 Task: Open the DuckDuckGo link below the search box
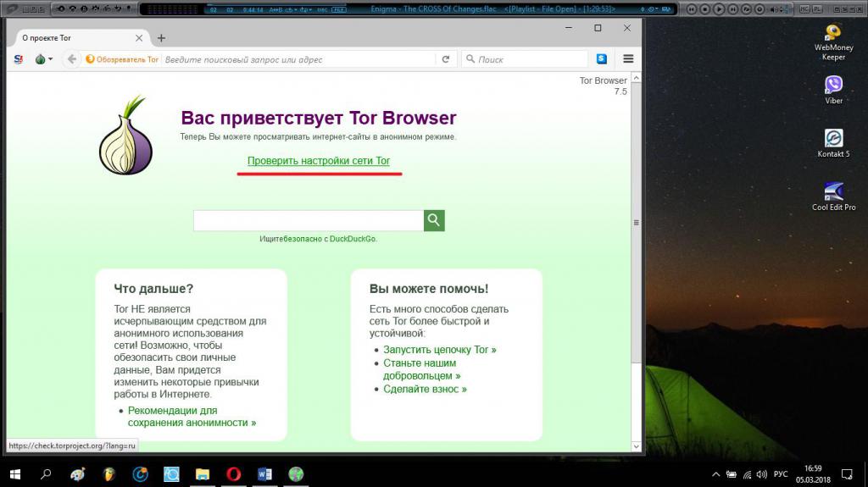click(x=353, y=239)
